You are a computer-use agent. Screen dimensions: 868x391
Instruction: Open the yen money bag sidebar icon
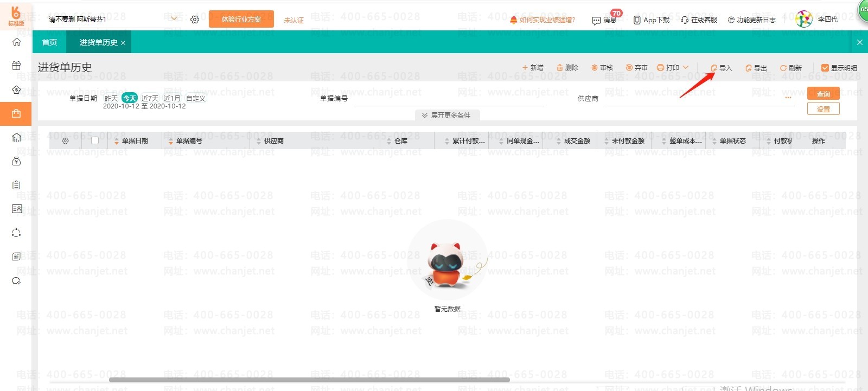point(16,161)
